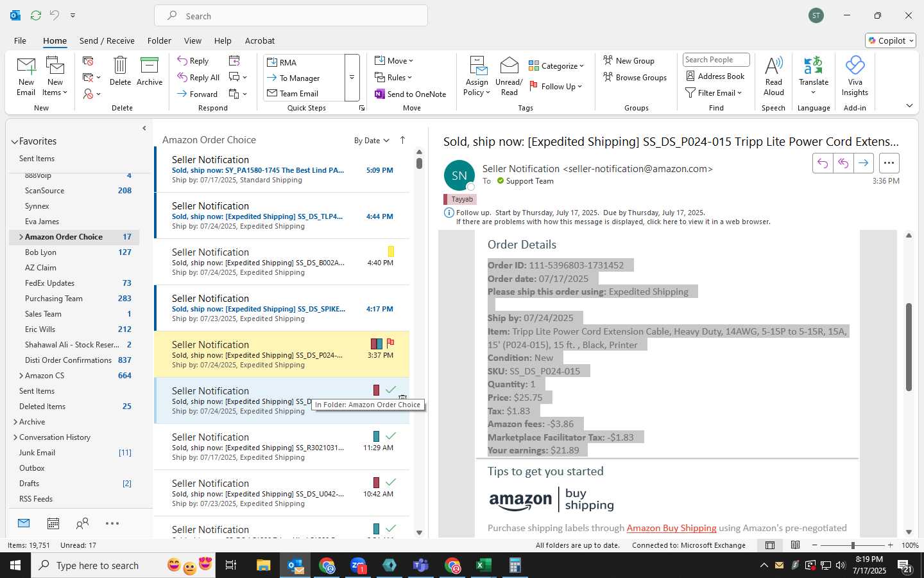Open the New Items menu
Screen dimensions: 924x578
(55, 76)
